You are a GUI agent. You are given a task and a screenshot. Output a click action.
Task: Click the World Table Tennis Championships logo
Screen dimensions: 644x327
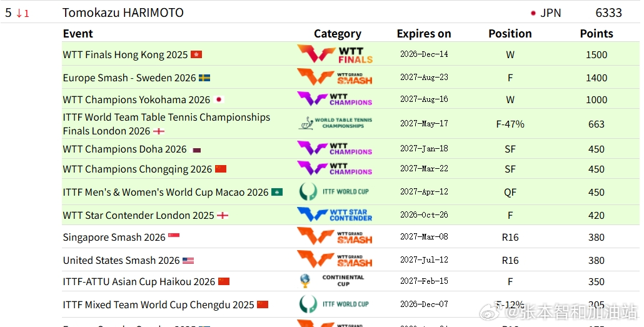pos(335,123)
